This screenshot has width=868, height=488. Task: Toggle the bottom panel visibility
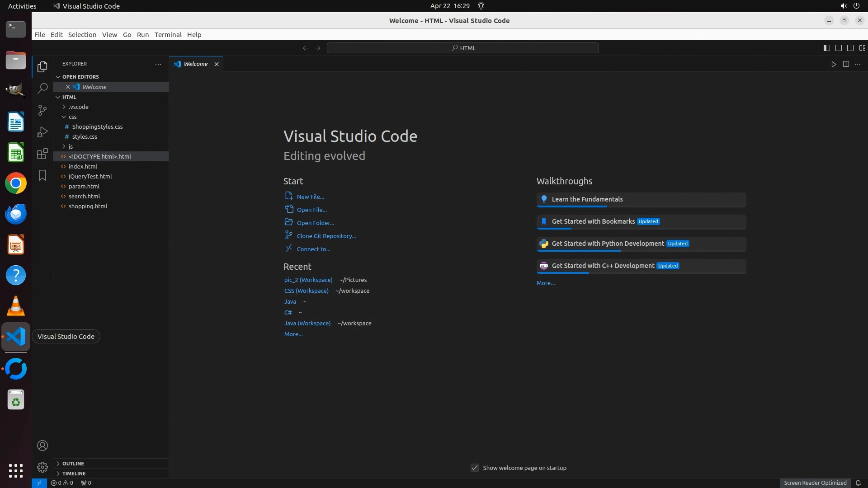coord(838,48)
